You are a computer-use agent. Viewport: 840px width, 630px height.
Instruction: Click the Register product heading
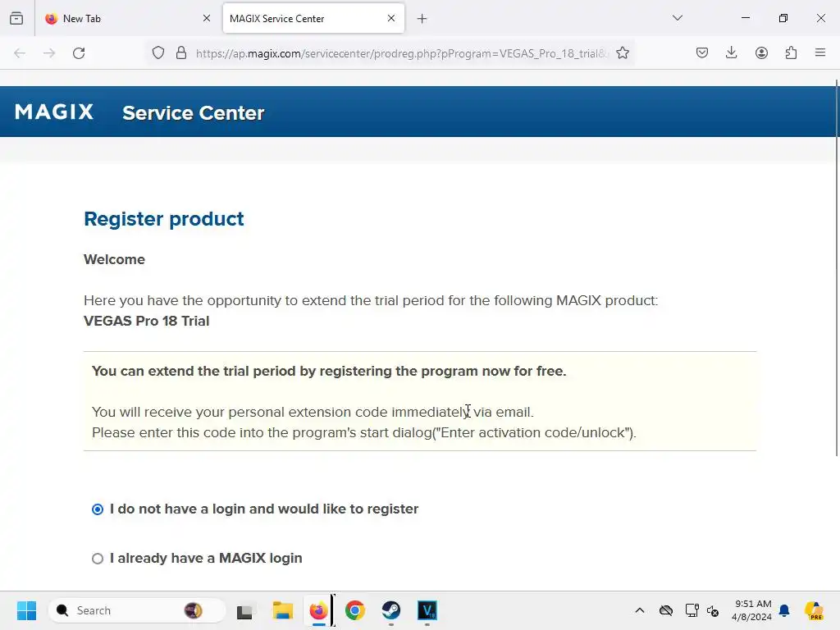point(164,219)
